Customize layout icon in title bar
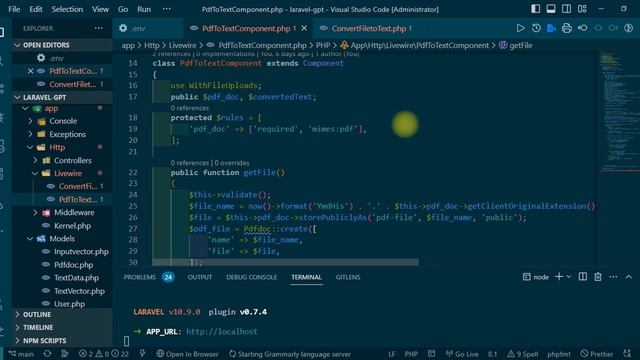 point(582,9)
